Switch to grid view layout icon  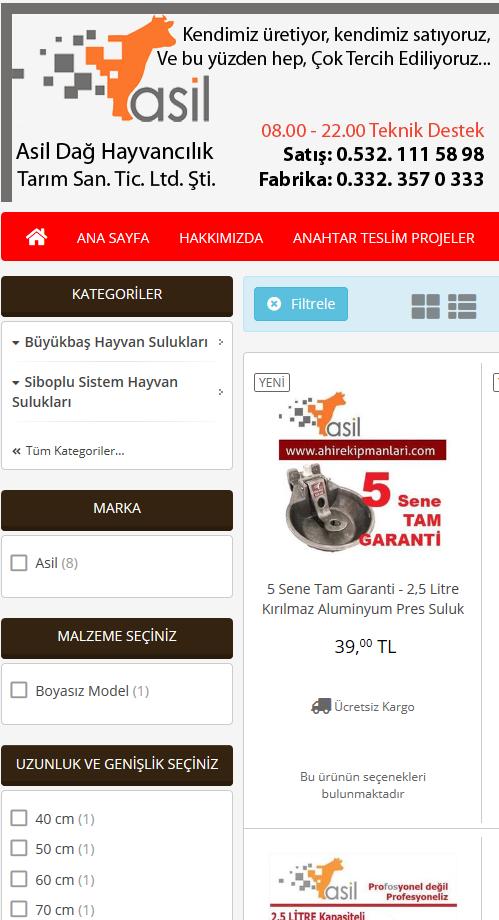coord(426,306)
